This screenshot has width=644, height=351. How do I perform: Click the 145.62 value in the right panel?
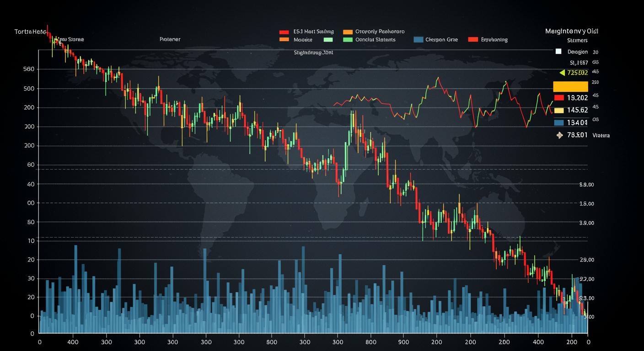577,110
